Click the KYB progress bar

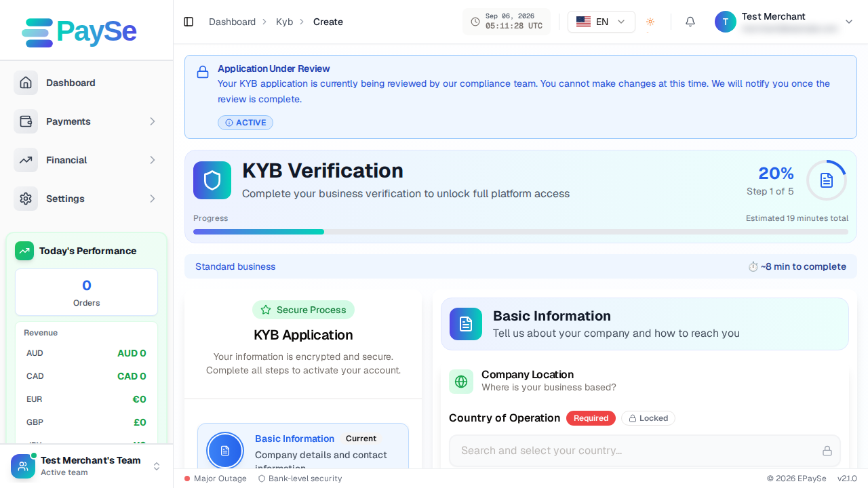[521, 232]
